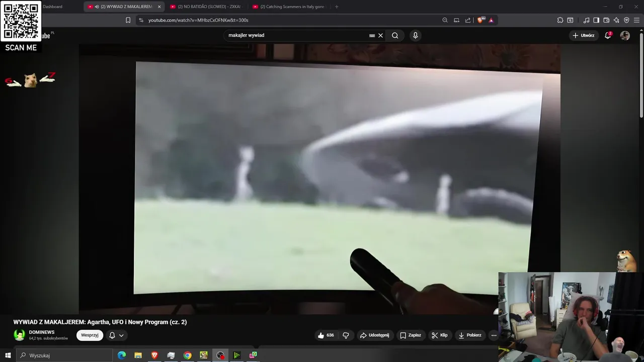Open File Explorer from taskbar
This screenshot has height=362, width=644.
[138, 355]
